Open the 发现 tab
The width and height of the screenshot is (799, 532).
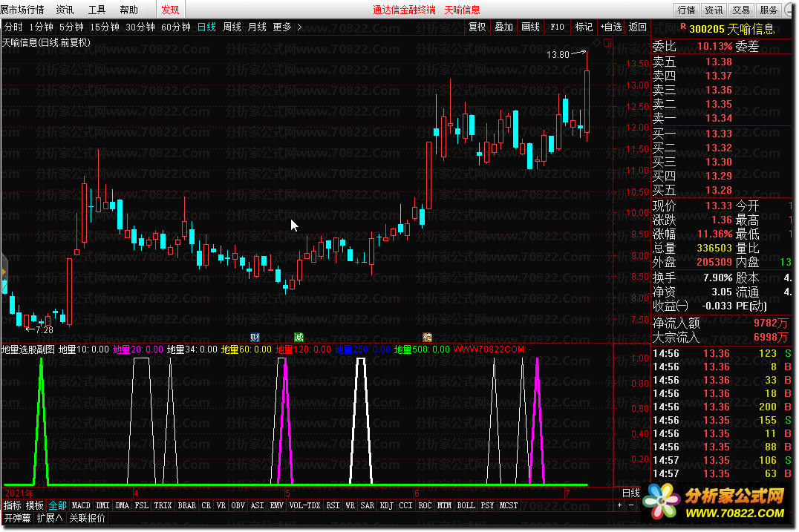170,10
